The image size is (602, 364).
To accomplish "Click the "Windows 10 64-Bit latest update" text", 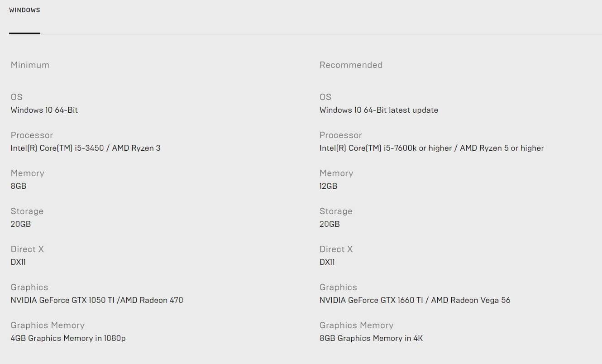I will 378,110.
